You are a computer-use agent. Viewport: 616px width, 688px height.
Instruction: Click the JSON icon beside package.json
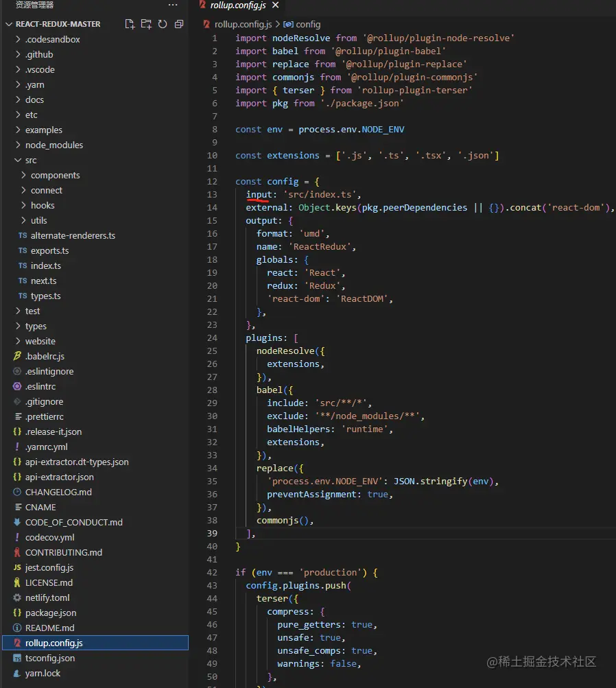[x=17, y=613]
